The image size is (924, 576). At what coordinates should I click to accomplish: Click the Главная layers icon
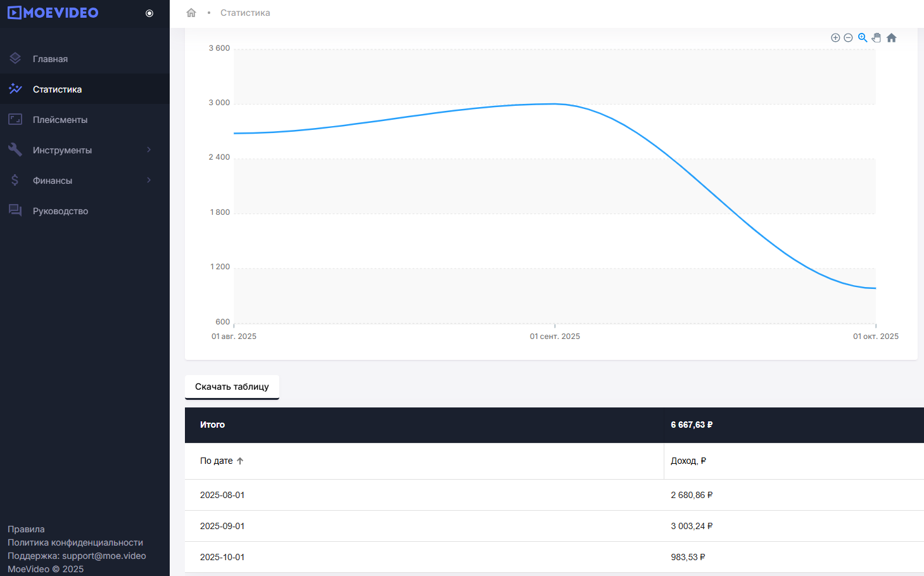click(15, 58)
